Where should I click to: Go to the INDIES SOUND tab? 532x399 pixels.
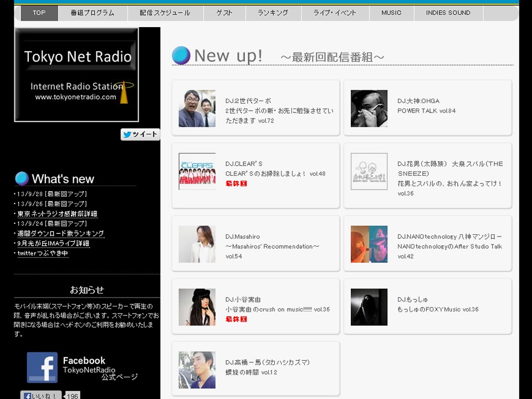[x=448, y=13]
